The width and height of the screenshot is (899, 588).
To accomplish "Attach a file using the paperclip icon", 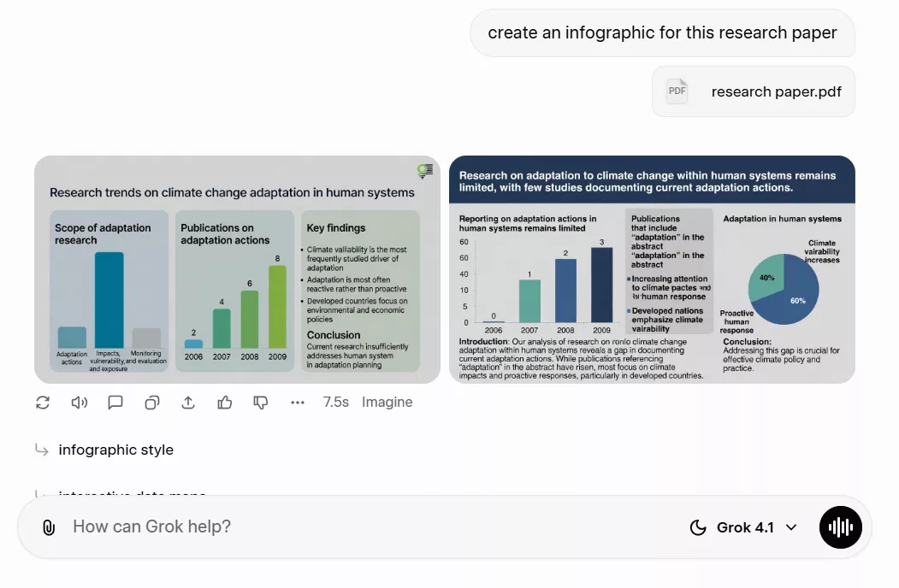I will pyautogui.click(x=49, y=527).
